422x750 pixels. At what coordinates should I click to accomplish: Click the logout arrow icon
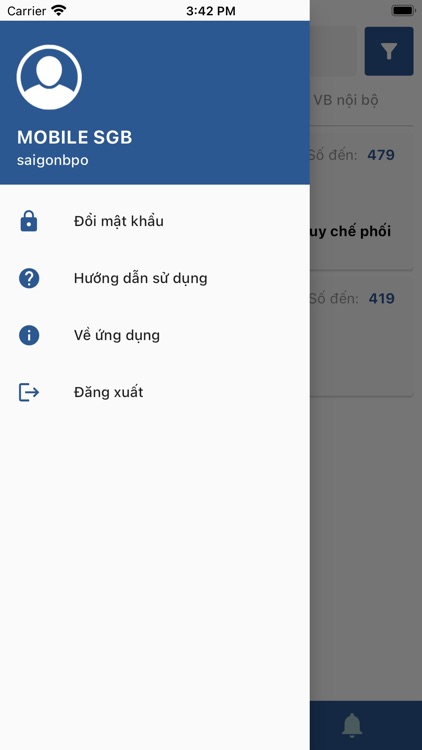[29, 392]
